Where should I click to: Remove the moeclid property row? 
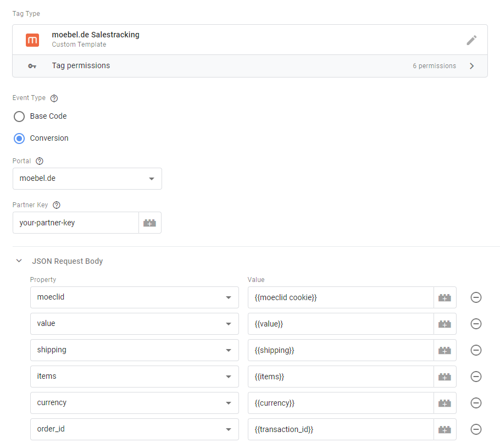click(x=476, y=298)
